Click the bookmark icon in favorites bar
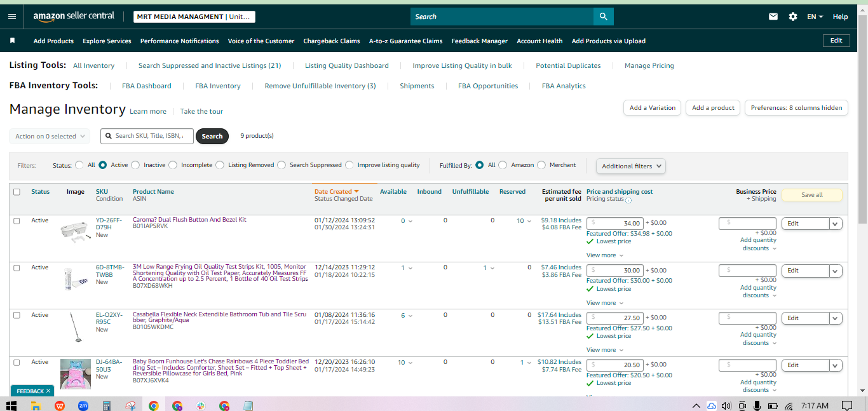 (12, 41)
